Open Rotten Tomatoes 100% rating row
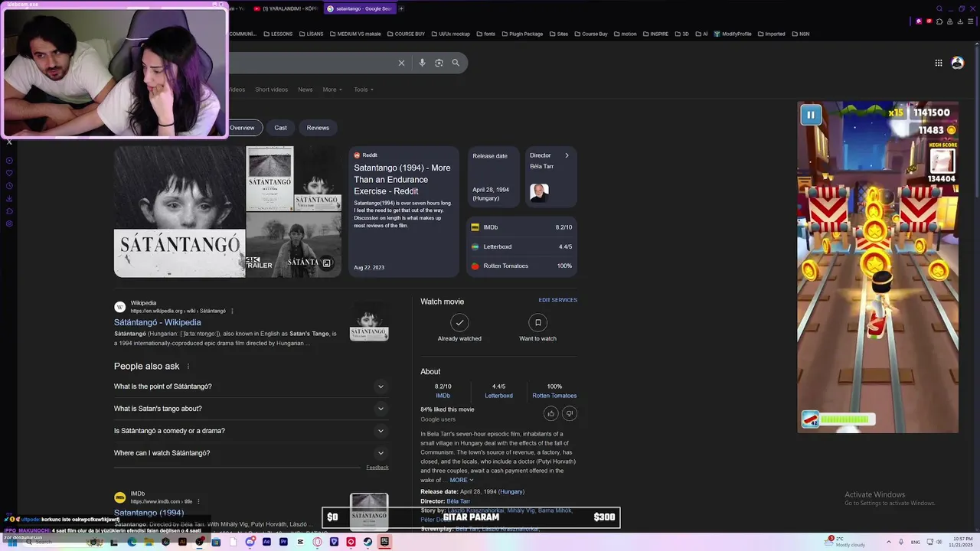The width and height of the screenshot is (980, 551). pos(521,266)
